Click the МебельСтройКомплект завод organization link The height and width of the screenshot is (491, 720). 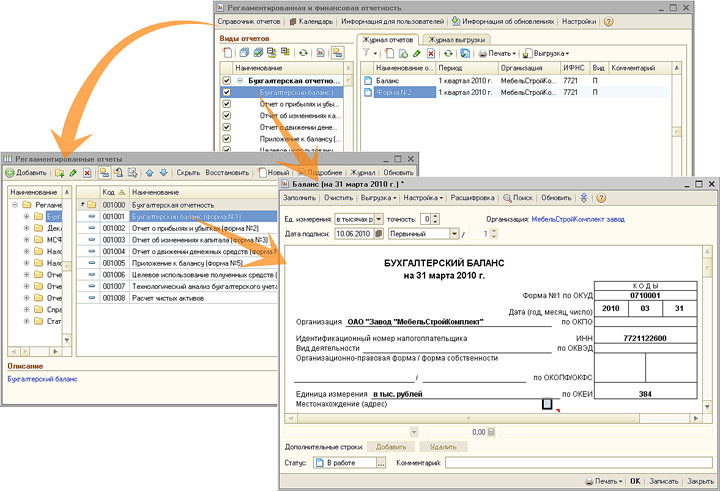(x=578, y=220)
